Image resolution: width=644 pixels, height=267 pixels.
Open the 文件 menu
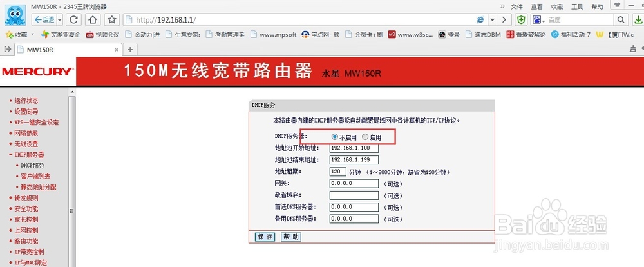(x=516, y=6)
